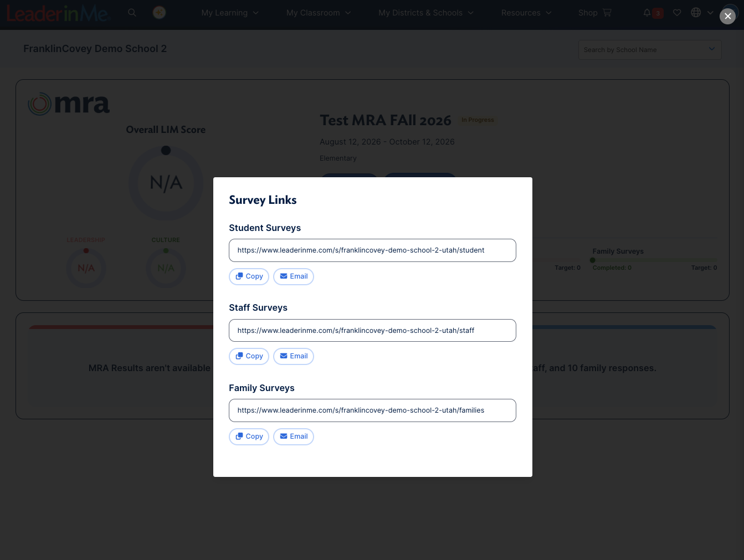744x560 pixels.
Task: Copy the Staff Surveys link
Action: tap(249, 356)
